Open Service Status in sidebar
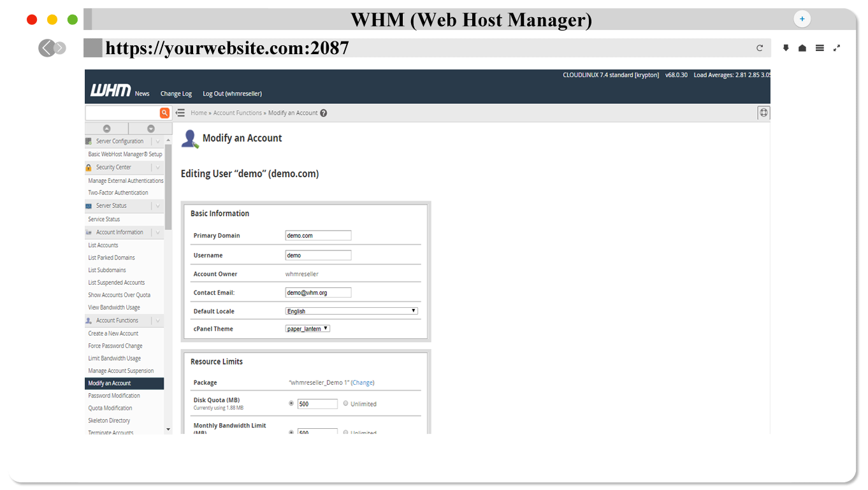This screenshot has width=868, height=490. [104, 219]
